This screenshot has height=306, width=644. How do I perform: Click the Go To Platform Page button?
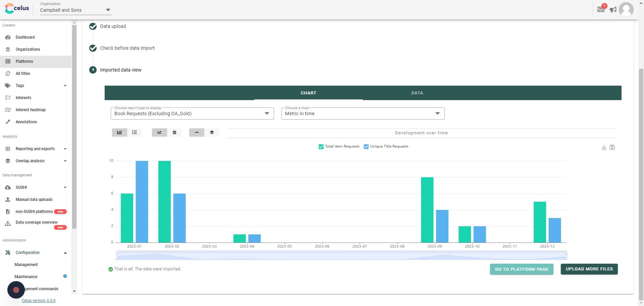coord(522,269)
